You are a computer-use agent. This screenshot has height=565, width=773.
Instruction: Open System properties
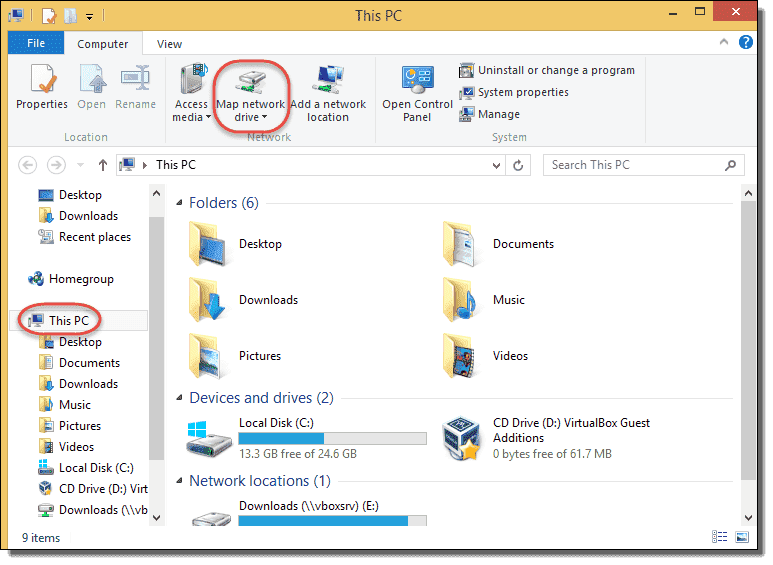[514, 92]
